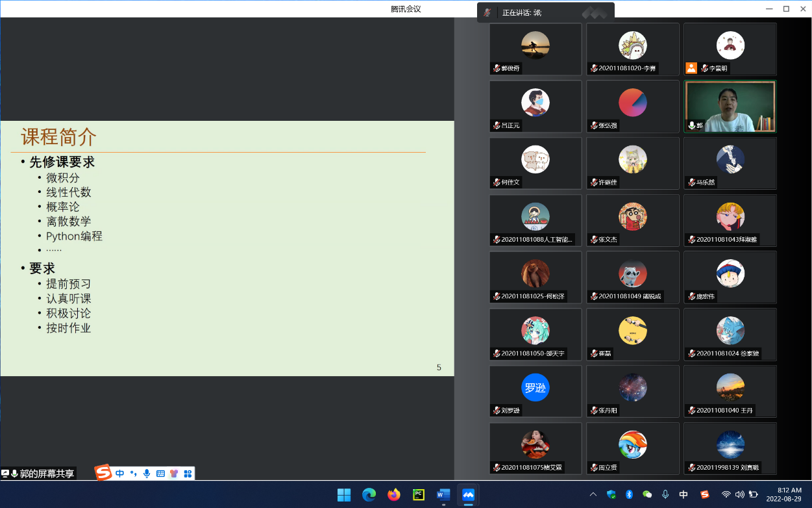
Task: Open Windows Start menu
Action: tap(344, 495)
